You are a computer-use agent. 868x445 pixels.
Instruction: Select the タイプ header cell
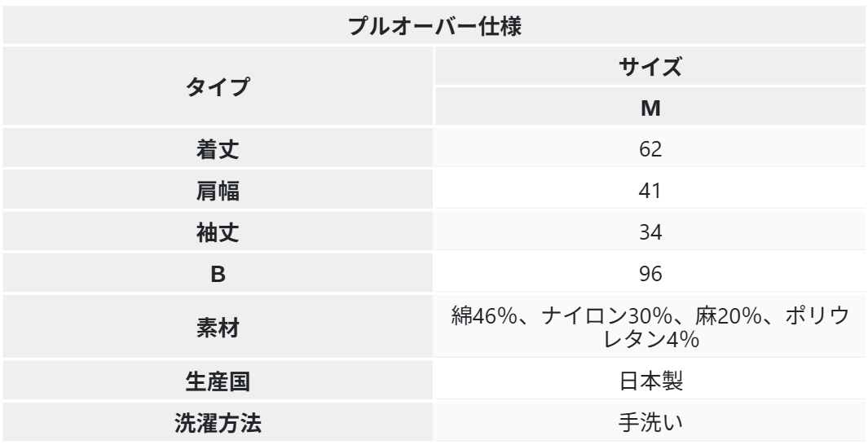point(218,86)
